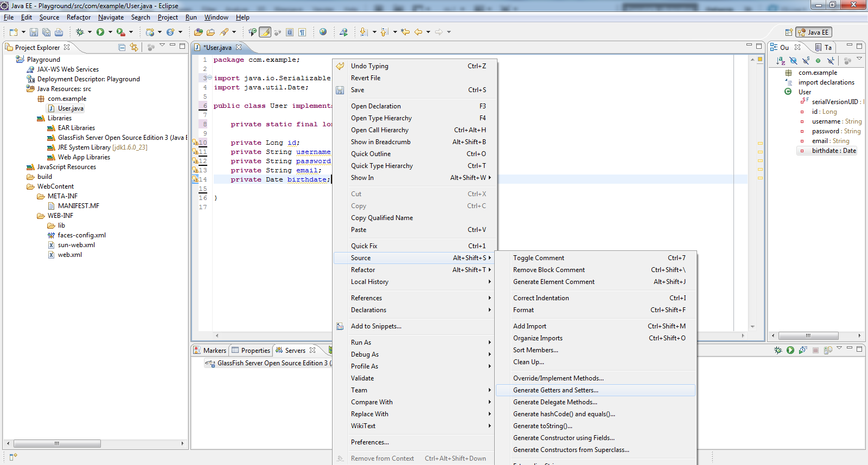Image resolution: width=868 pixels, height=465 pixels.
Task: Click the Previous Annotation icon
Action: pos(384,32)
